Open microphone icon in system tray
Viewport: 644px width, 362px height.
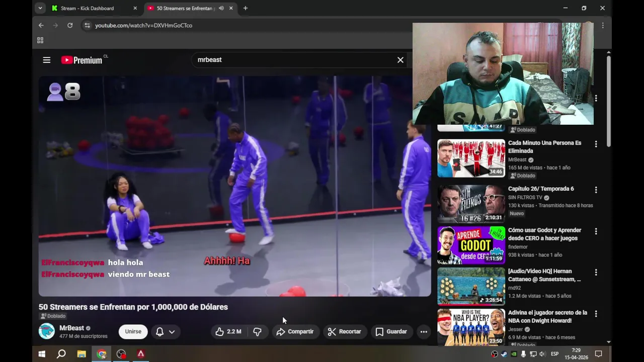(x=523, y=354)
